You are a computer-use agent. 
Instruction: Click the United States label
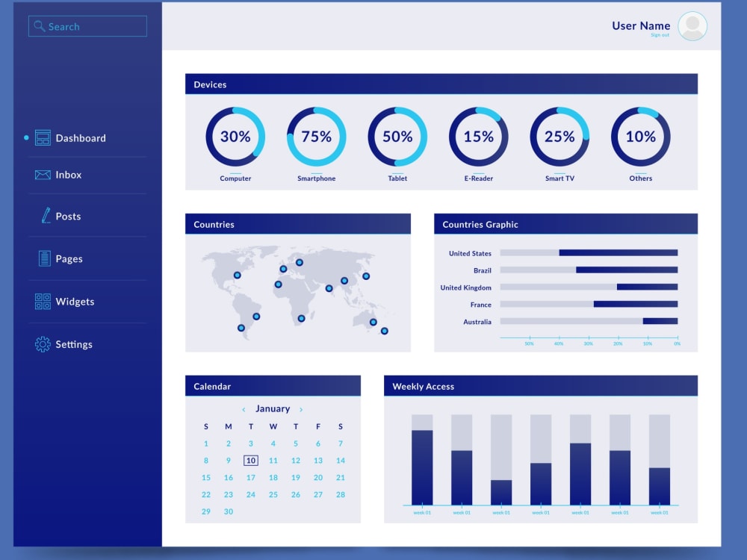470,253
